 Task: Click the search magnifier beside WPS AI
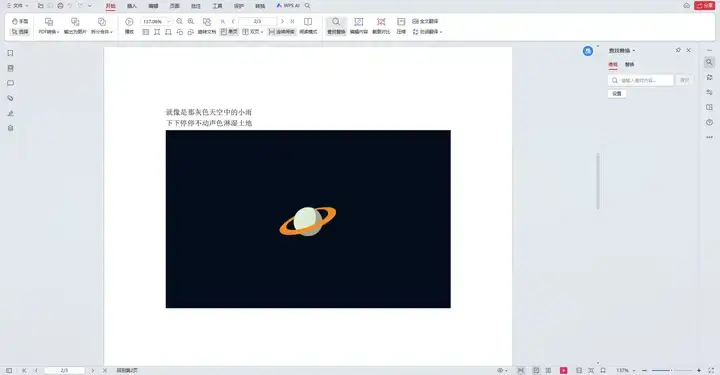[308, 6]
